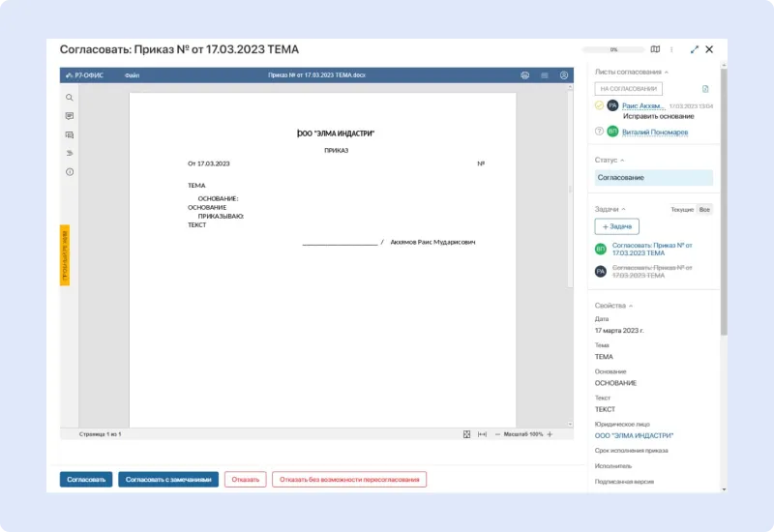Collapse the Свойства section
Screen dimensions: 774x532
pos(630,306)
